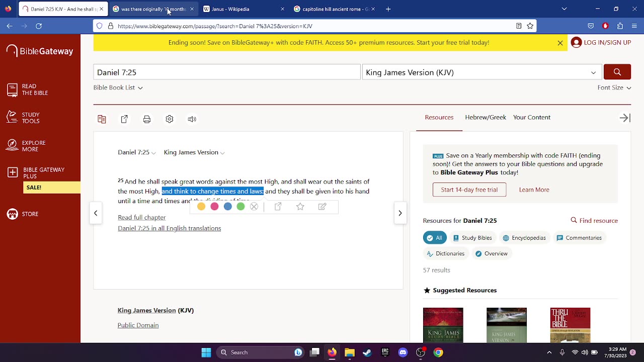Switch to the Hebrew/Greek tab
This screenshot has height=362, width=644.
[x=486, y=117]
